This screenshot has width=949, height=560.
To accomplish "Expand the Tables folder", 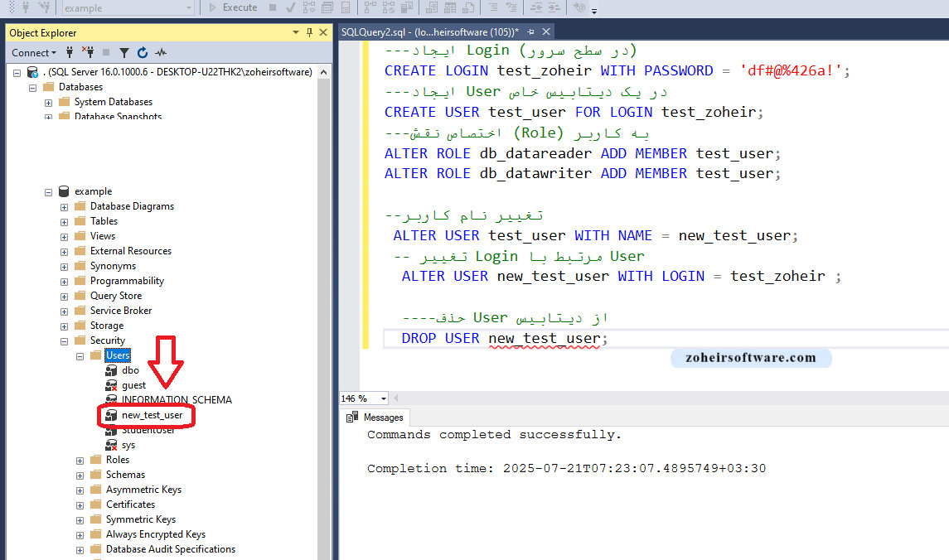I will tap(64, 222).
